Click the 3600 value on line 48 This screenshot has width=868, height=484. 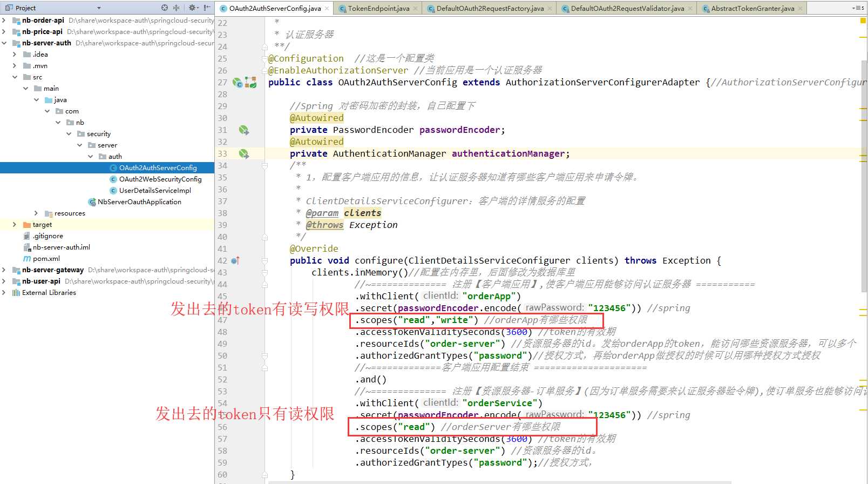tap(516, 332)
